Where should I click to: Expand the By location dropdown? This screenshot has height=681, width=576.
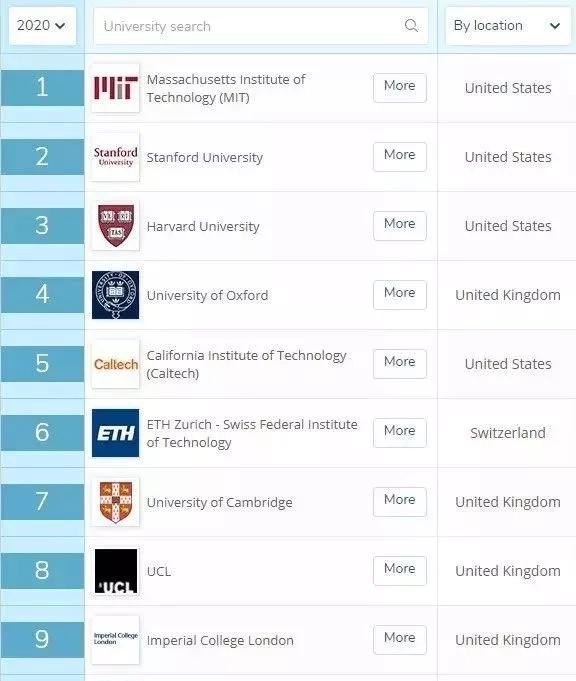coord(507,26)
